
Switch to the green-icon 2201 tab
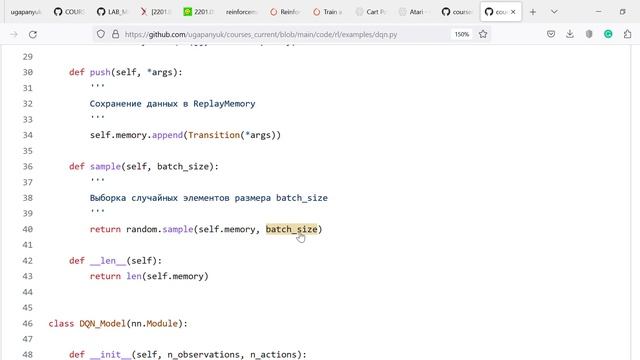(198, 12)
